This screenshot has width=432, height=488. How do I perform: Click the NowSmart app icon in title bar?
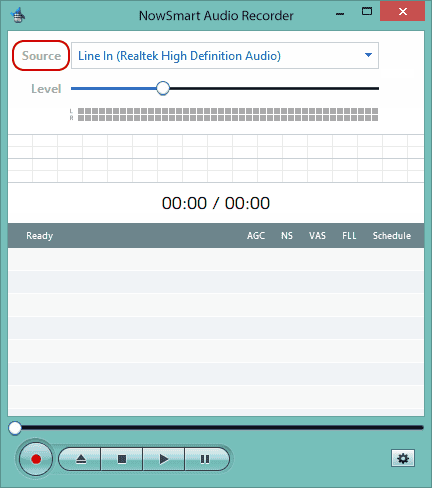(18, 15)
